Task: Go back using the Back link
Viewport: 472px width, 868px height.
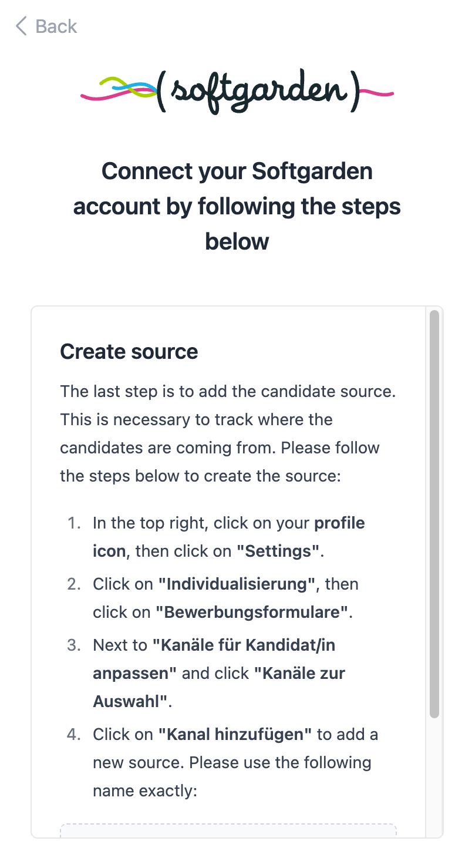Action: [x=56, y=26]
